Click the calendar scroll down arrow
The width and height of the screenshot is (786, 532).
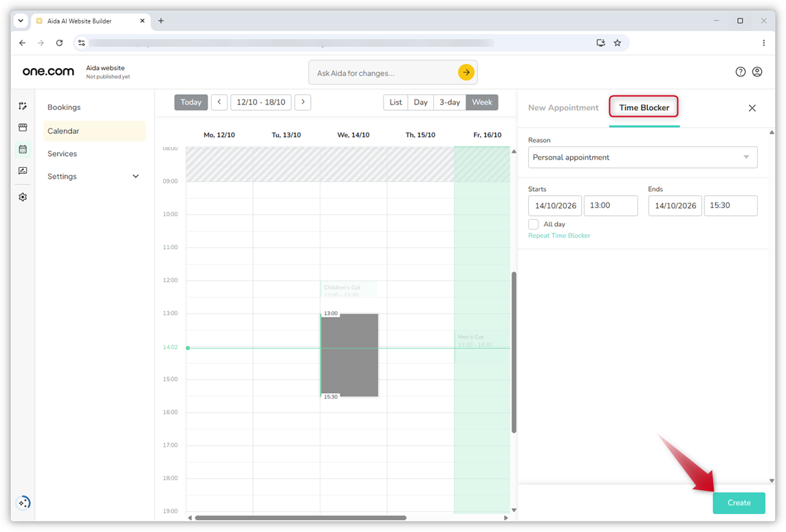pyautogui.click(x=514, y=510)
